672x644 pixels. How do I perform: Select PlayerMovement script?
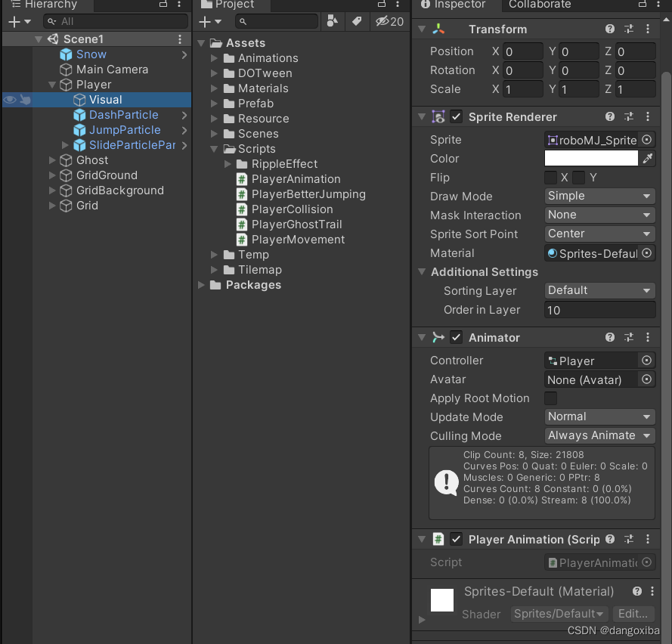[298, 240]
